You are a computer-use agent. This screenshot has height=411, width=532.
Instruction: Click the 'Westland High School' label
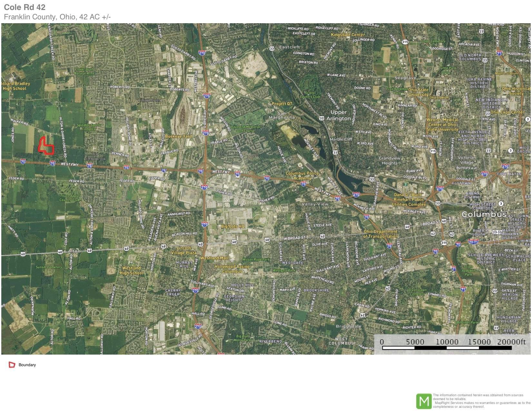[131, 270]
